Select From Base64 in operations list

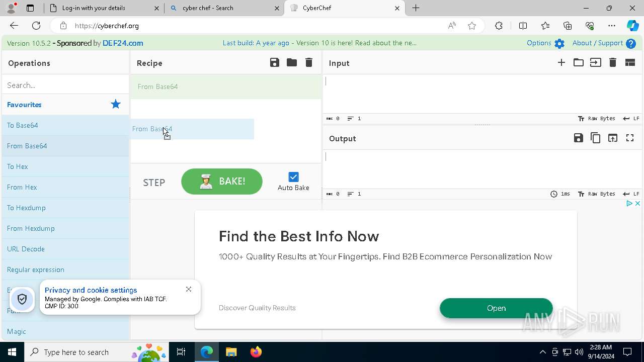65,146
